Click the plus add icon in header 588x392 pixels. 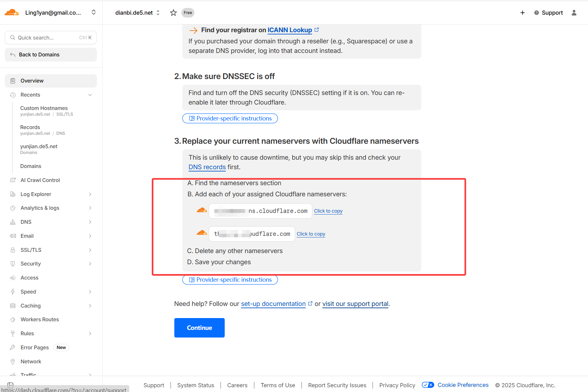click(x=523, y=13)
